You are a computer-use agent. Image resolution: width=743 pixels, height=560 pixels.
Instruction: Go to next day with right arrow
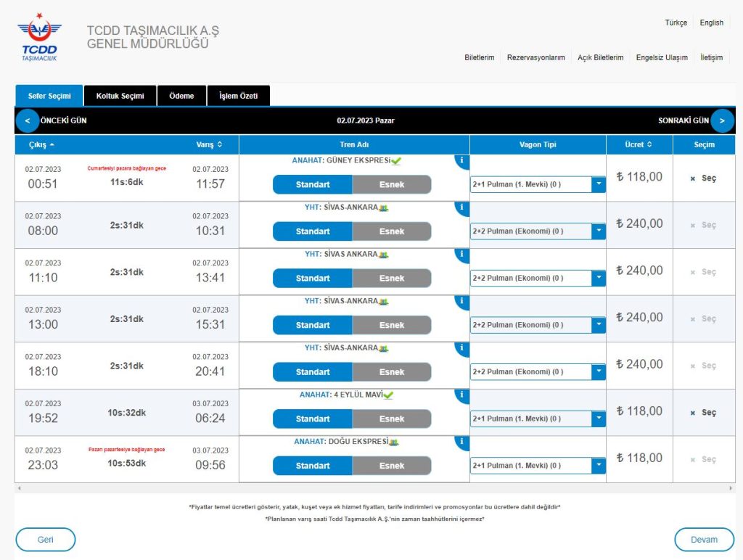pos(722,120)
